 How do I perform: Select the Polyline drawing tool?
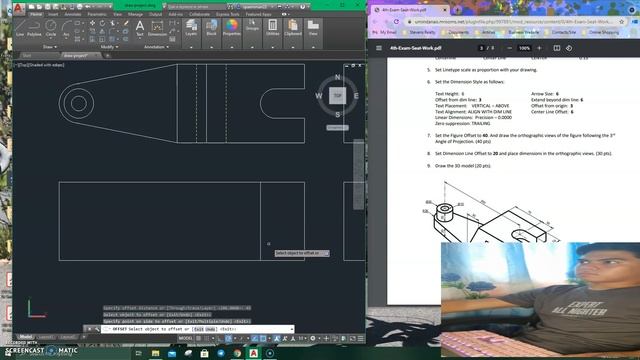(34, 28)
